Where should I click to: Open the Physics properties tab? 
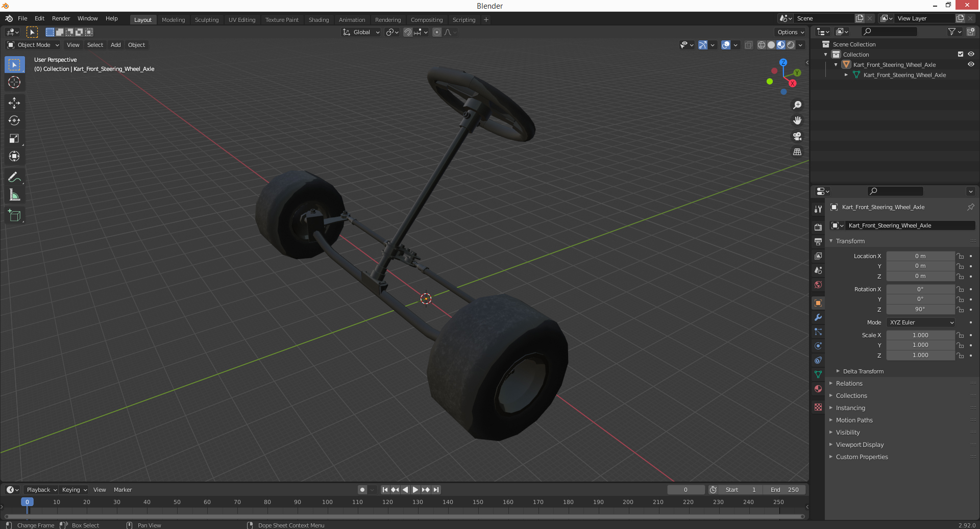tap(818, 346)
